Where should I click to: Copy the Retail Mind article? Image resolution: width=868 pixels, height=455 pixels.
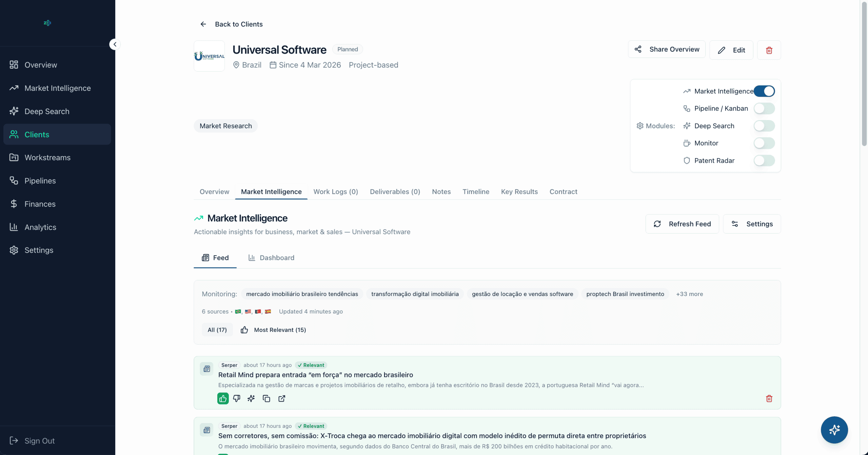coord(267,398)
